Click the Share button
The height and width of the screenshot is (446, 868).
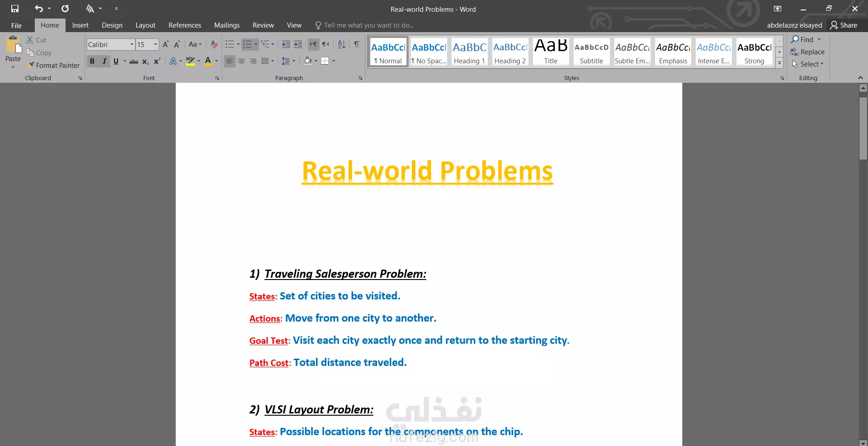coord(844,25)
